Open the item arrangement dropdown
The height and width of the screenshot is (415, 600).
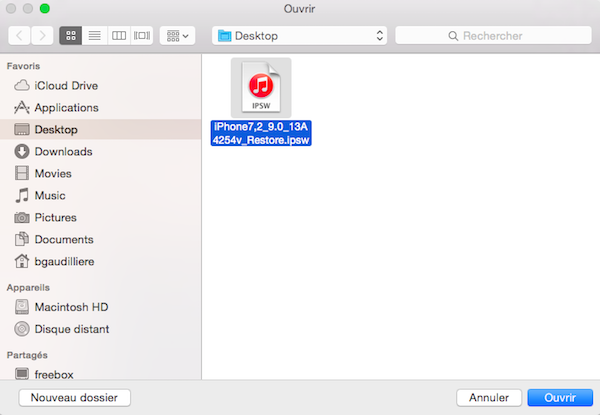178,36
